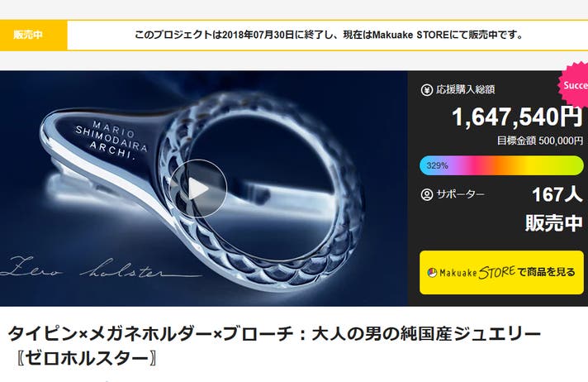The width and height of the screenshot is (588, 382).
Task: Click the 167人 supporter count
Action: click(x=557, y=194)
